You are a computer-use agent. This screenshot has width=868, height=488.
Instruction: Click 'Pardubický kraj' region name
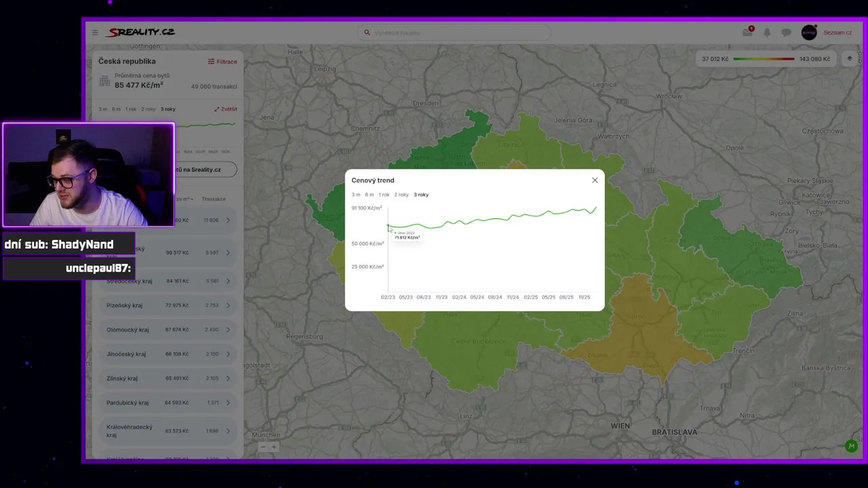point(127,403)
